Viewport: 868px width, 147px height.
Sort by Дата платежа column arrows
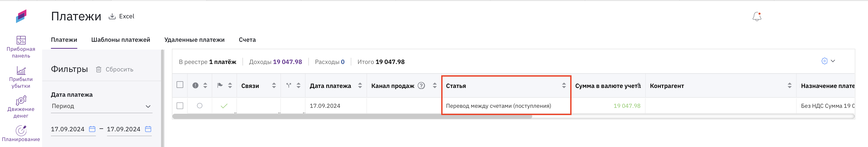click(360, 85)
